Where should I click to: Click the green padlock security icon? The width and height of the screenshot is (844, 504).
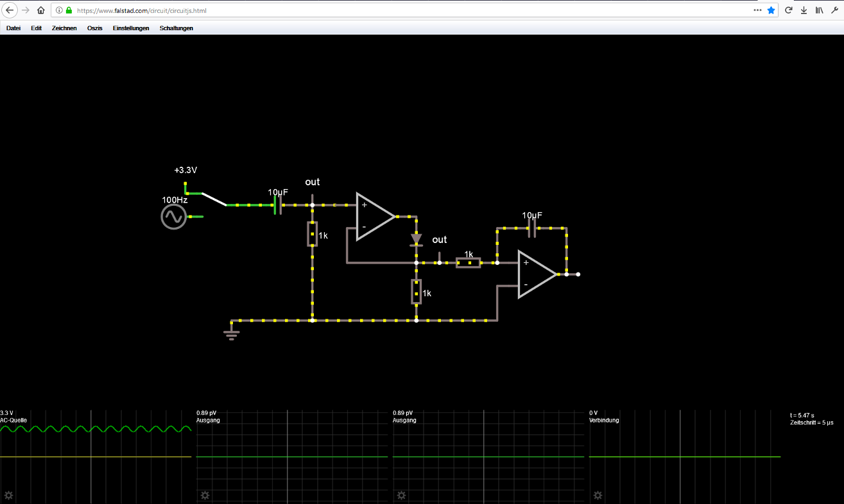point(68,11)
